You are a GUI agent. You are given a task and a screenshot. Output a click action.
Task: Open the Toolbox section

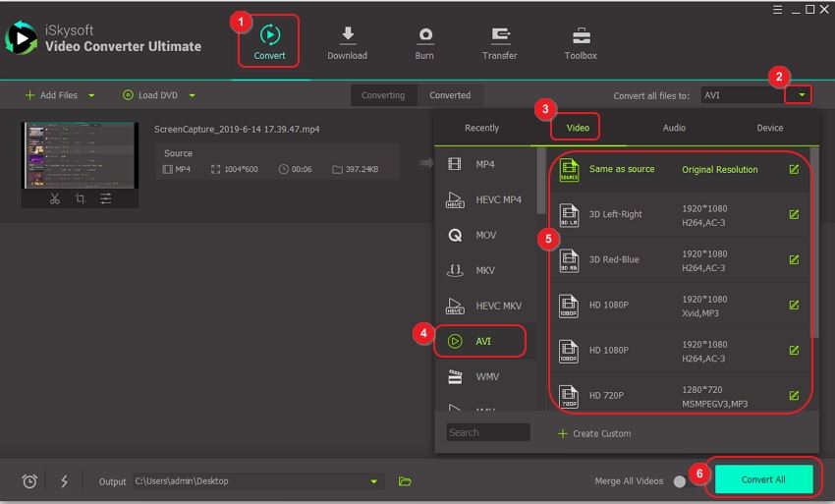click(581, 43)
